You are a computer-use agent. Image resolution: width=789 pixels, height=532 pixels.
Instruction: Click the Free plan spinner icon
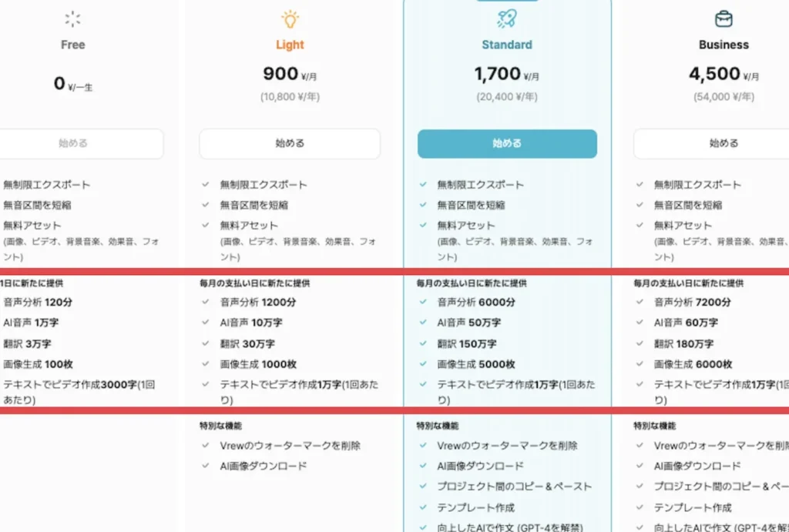(73, 18)
